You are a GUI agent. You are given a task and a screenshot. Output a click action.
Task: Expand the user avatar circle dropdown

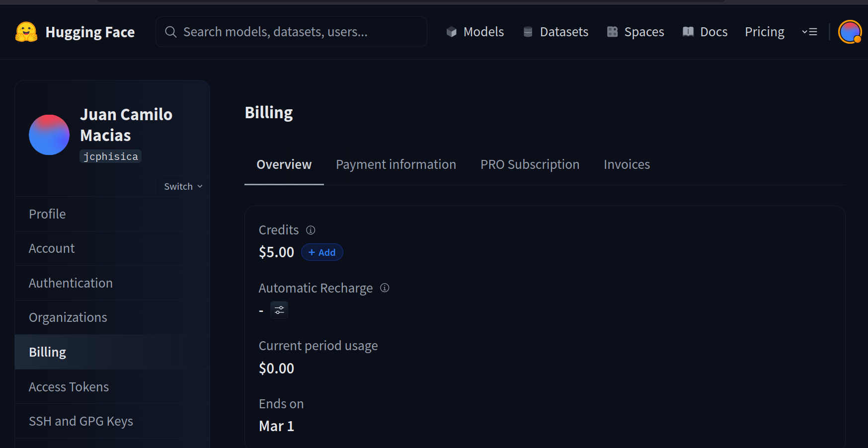850,31
